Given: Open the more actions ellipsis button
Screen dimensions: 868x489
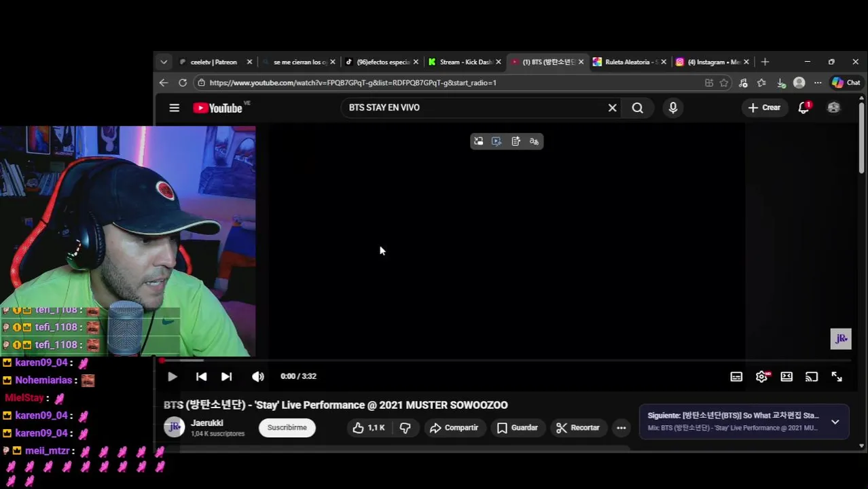Looking at the screenshot, I should [621, 427].
